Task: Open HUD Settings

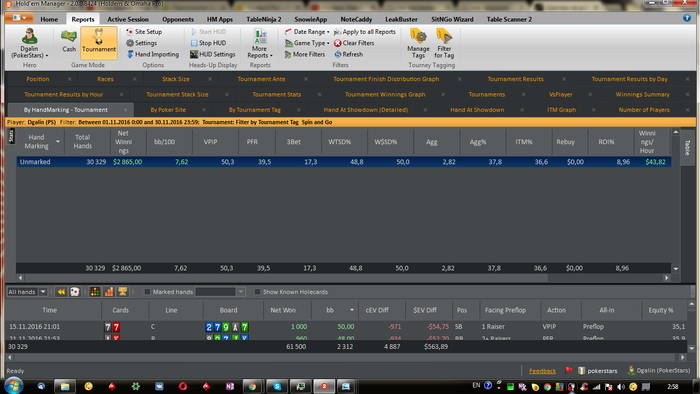Action: [x=212, y=54]
